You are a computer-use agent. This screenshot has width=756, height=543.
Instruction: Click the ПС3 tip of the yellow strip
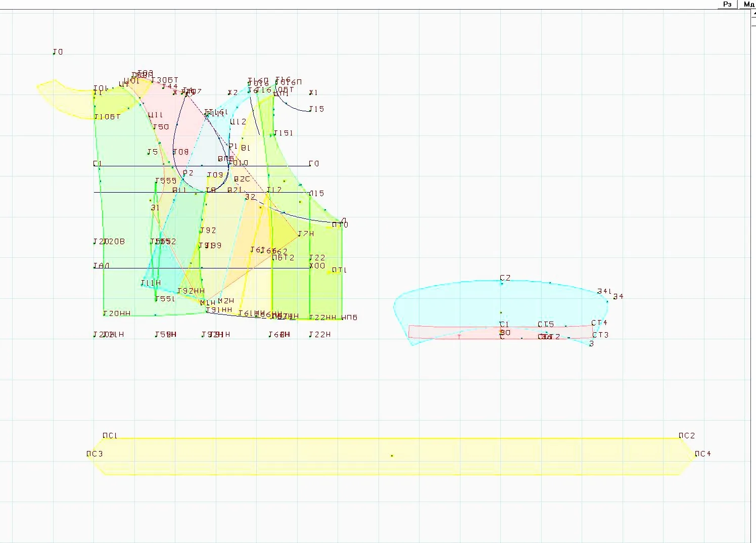coord(94,454)
